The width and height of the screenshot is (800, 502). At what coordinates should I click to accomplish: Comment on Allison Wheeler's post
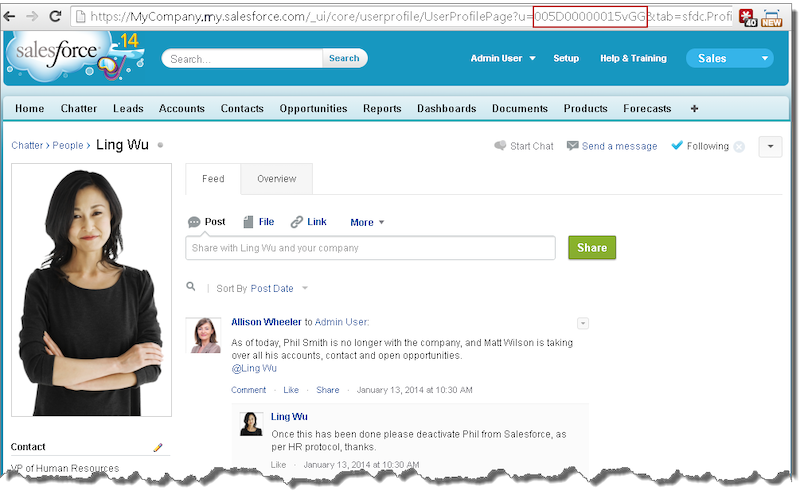(x=248, y=390)
